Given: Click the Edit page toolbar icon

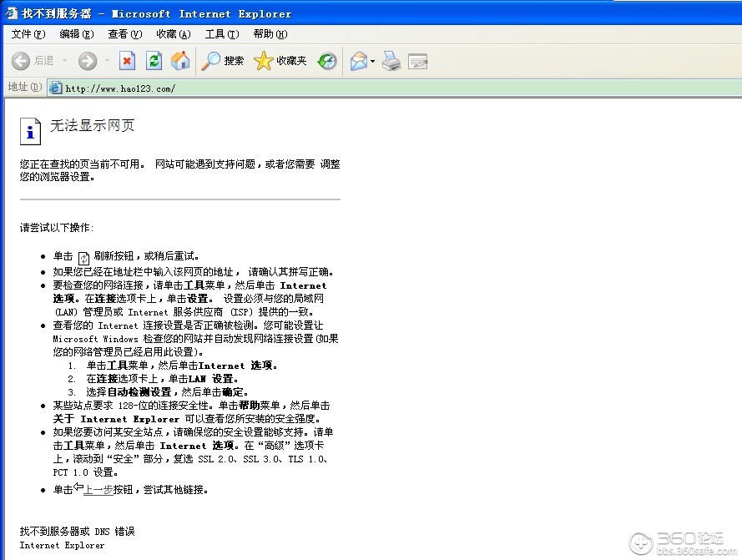Looking at the screenshot, I should [418, 62].
